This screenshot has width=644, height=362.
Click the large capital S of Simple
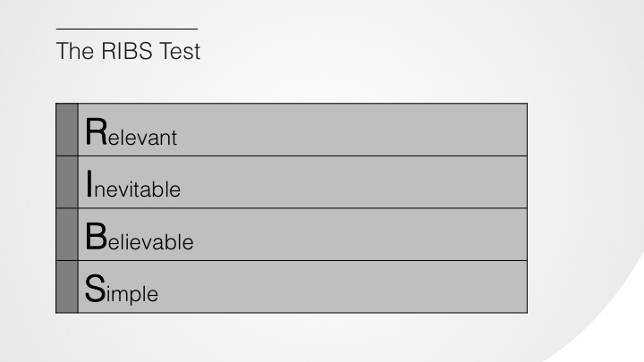pos(95,289)
